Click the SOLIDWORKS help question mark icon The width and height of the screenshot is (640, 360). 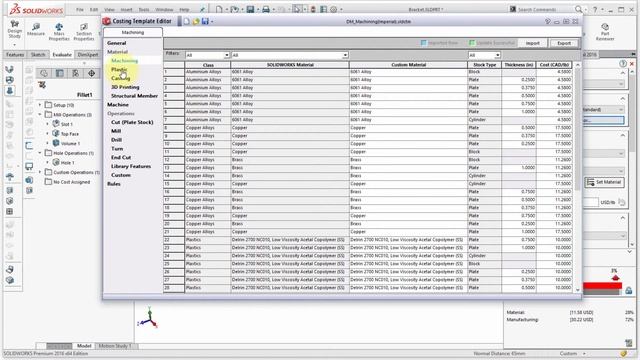(x=595, y=9)
